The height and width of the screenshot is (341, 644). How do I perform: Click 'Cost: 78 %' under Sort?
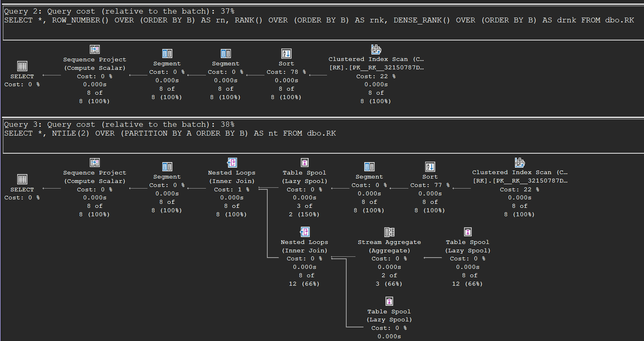point(286,72)
